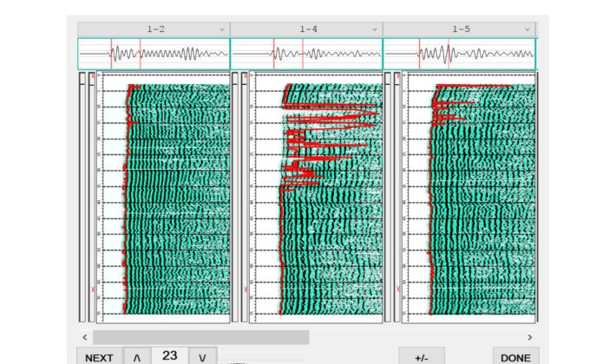Click the leftmost vertical slider beside panel 1-2

(x=82, y=197)
